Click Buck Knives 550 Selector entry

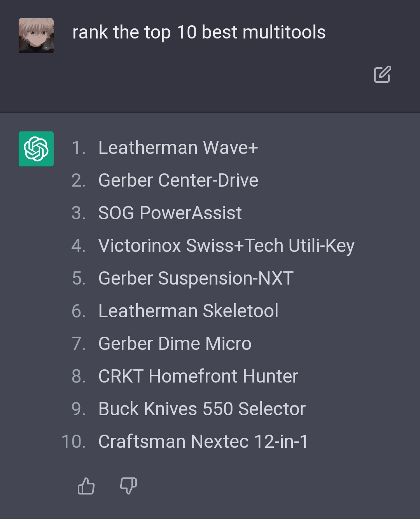pyautogui.click(x=202, y=409)
